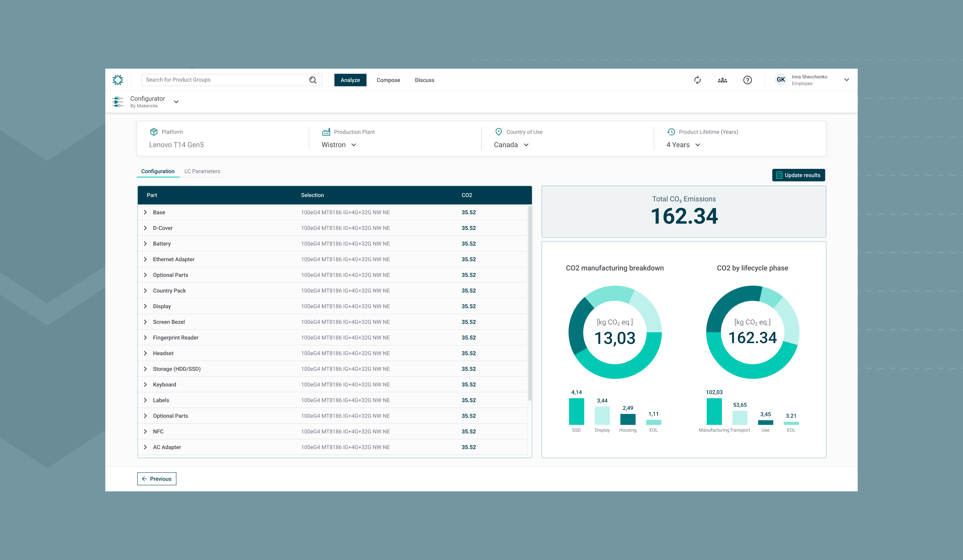Screen dimensions: 963x560
Task: Click the CO2 by lifecycle phase heading
Action: (752, 268)
